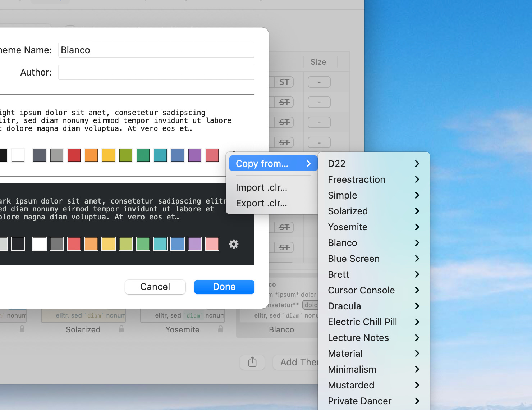Pick Private Dancer from the theme list

pos(374,401)
